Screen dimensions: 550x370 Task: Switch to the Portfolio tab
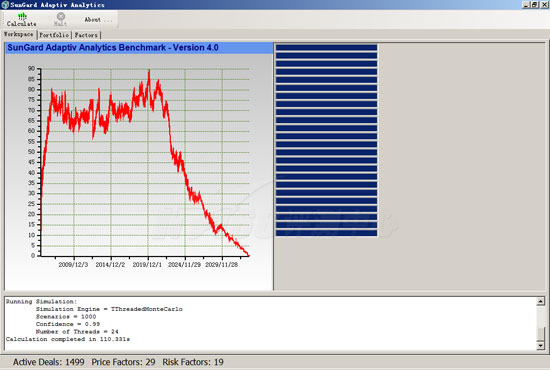pyautogui.click(x=54, y=35)
